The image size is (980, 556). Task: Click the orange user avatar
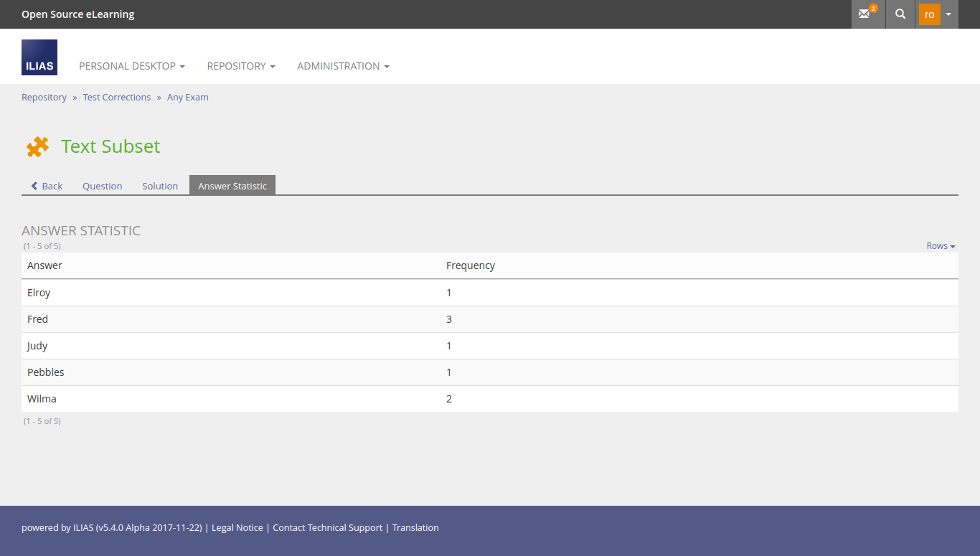929,14
